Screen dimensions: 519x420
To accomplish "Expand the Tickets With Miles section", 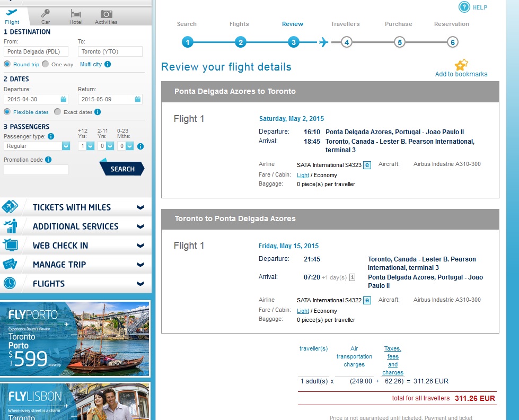I will tap(76, 207).
